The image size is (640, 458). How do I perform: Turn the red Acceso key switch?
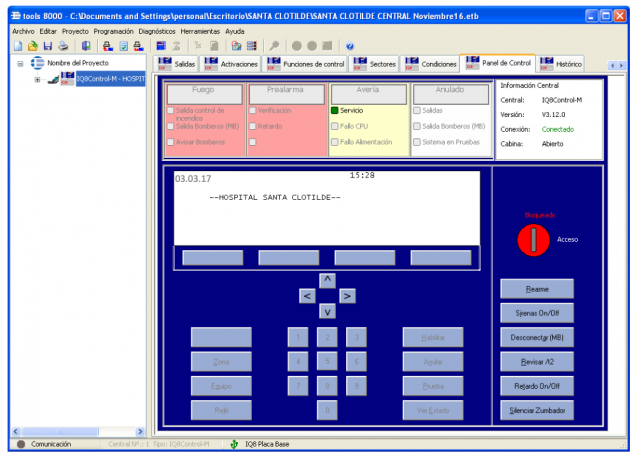(x=533, y=240)
